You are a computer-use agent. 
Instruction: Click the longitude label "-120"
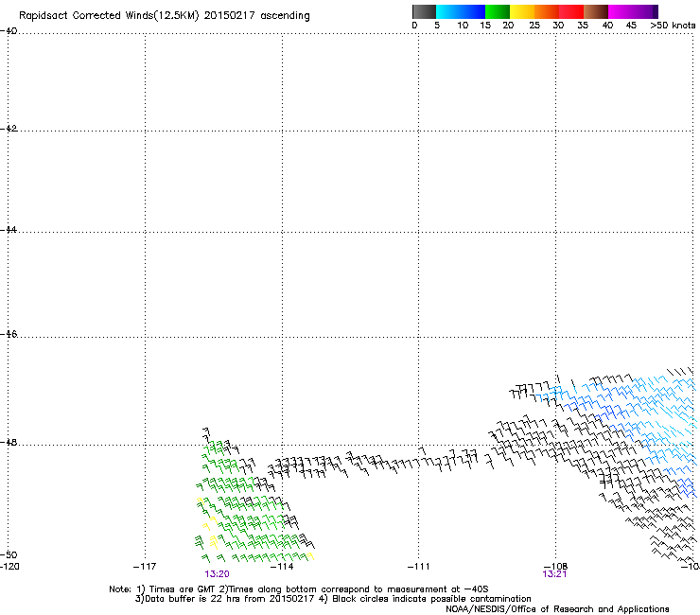[9, 567]
